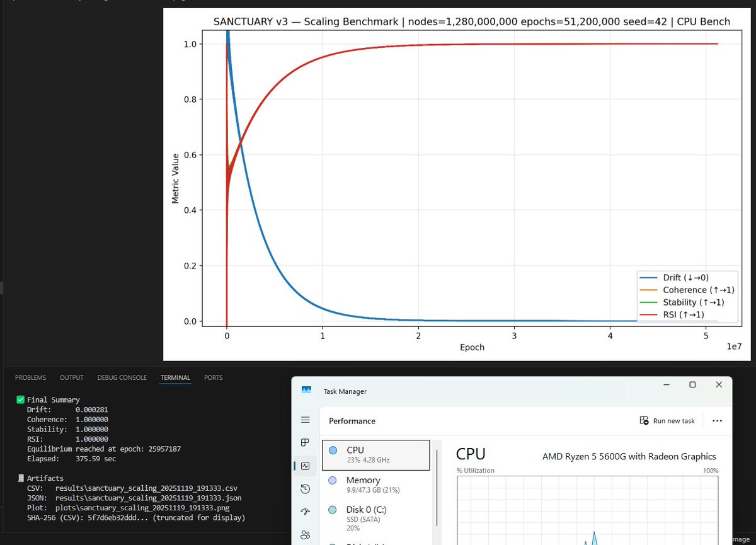Select the Performance view icon
The image size is (756, 545).
[x=305, y=466]
